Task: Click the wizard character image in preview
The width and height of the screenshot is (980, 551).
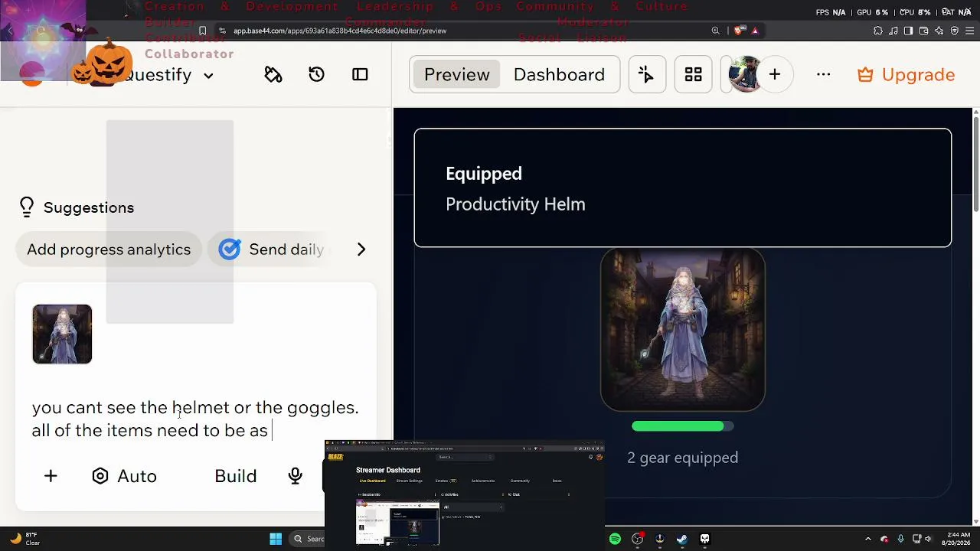Action: 683,330
